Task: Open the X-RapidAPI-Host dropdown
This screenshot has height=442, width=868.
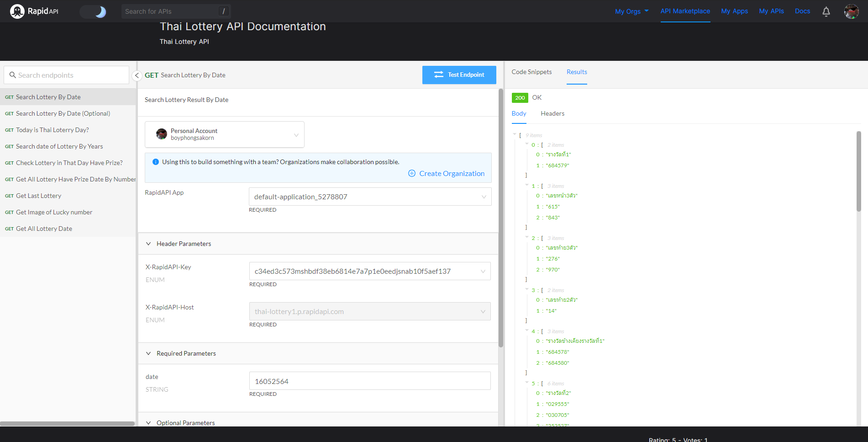Action: [370, 311]
